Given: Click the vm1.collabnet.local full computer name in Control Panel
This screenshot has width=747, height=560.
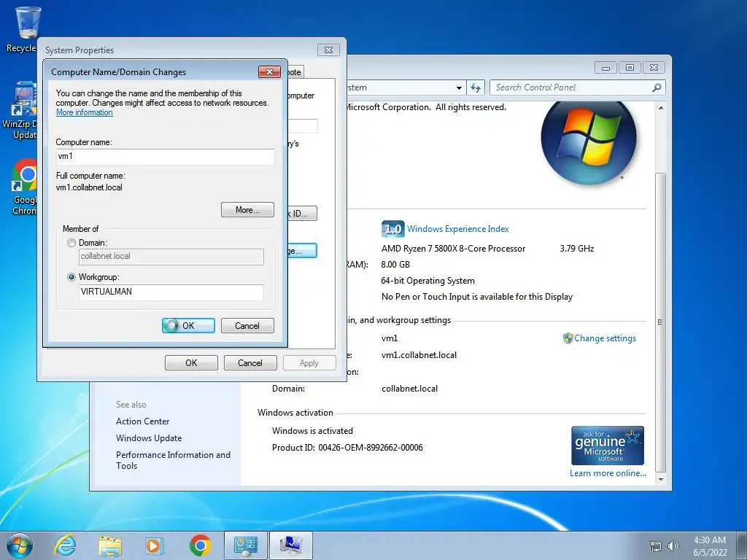Looking at the screenshot, I should (x=419, y=355).
